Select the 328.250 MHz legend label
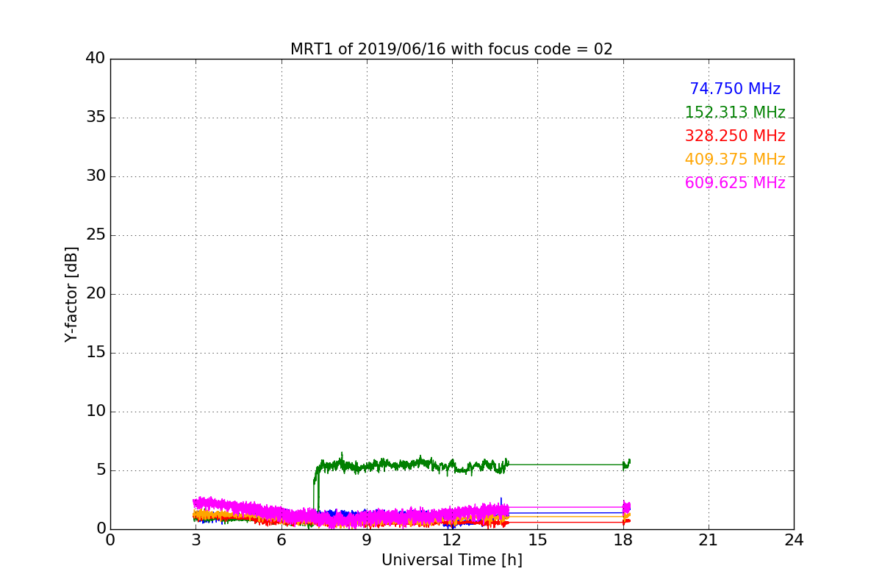 pos(735,136)
